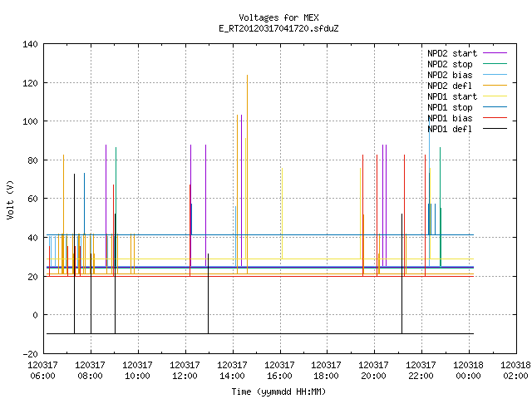Click the 'NPD1 bias' legend label

tap(450, 118)
